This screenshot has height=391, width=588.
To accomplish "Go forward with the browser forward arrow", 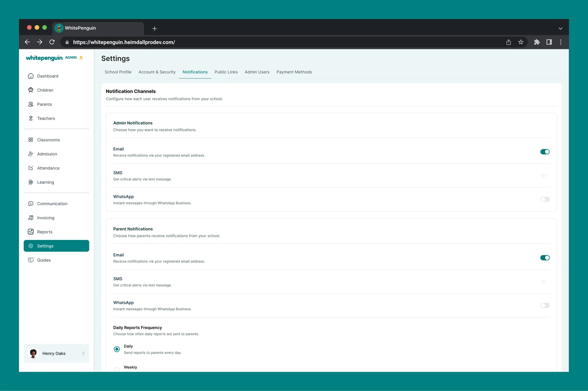I will tap(40, 42).
